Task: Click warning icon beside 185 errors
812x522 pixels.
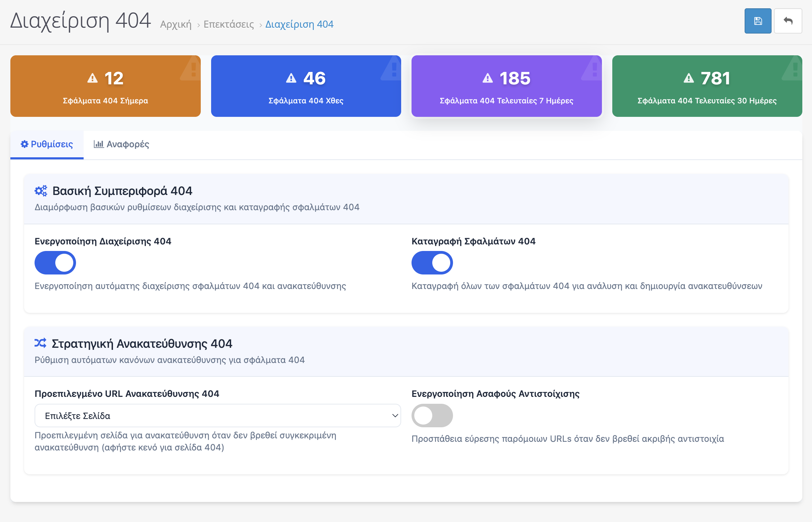Action: [488, 78]
